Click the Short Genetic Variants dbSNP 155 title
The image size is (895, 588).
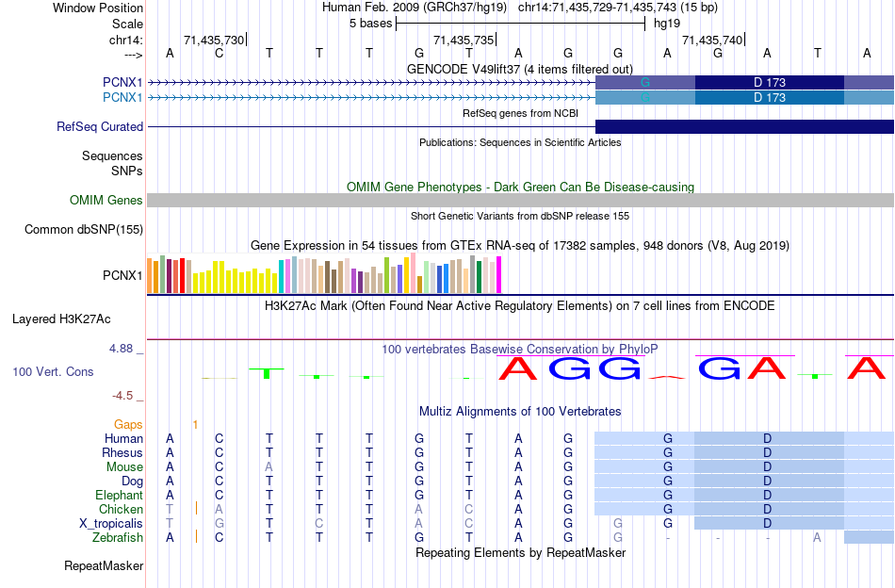(520, 216)
